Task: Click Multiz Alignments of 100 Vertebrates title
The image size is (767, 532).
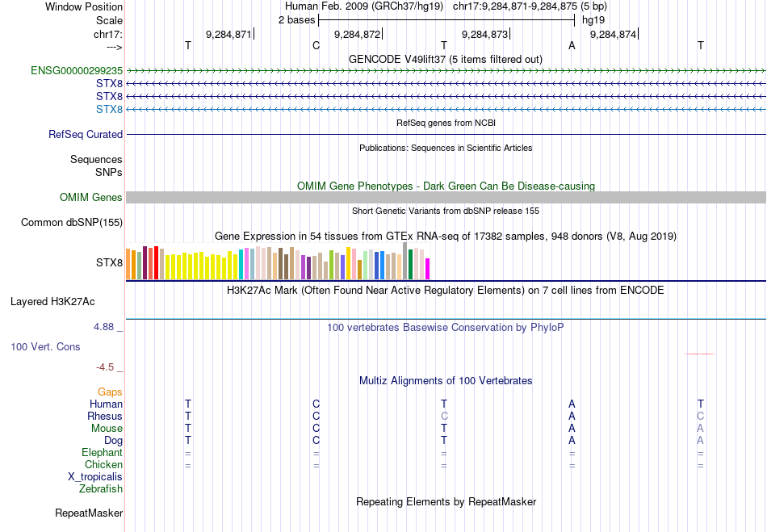Action: coord(446,380)
